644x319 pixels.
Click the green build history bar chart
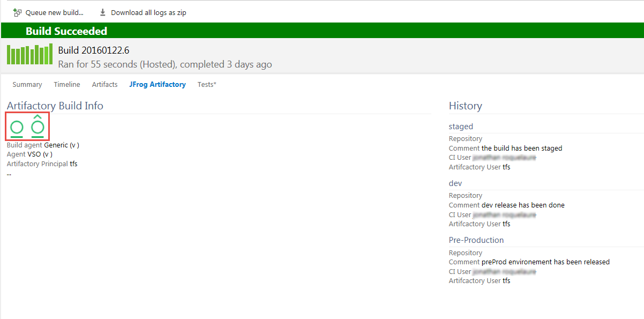29,54
